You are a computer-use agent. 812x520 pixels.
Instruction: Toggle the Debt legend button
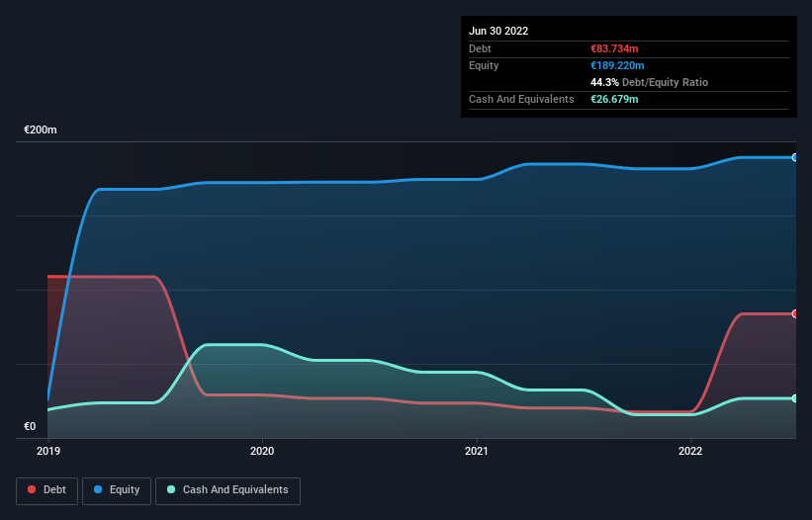click(x=47, y=490)
